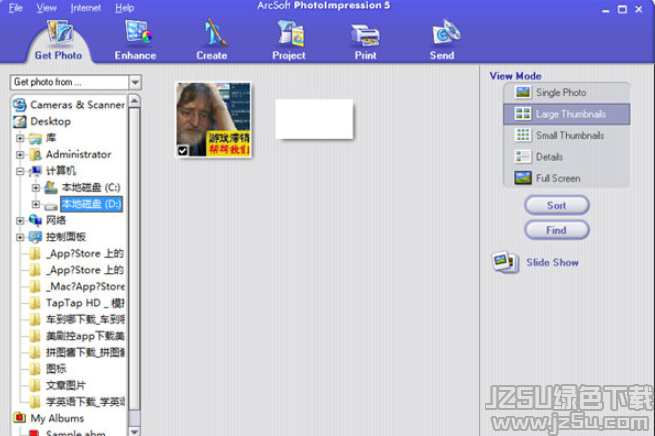The height and width of the screenshot is (436, 655).
Task: Click folder tree scrollbar up arrow
Action: (x=134, y=101)
